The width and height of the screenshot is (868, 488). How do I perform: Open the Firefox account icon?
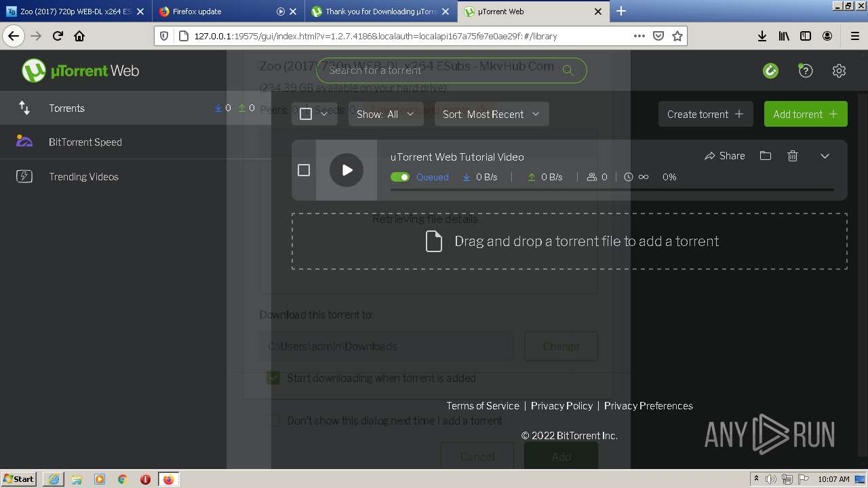(827, 36)
